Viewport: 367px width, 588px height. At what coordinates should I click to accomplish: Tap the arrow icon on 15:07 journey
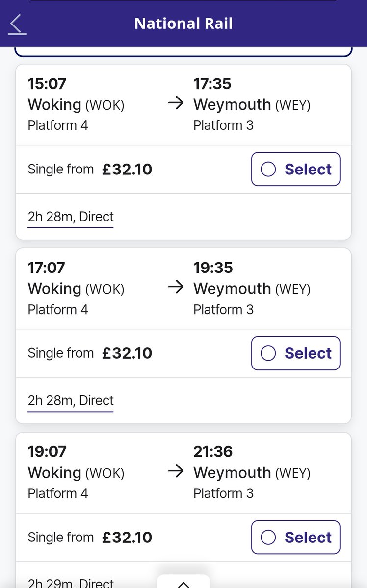point(175,103)
